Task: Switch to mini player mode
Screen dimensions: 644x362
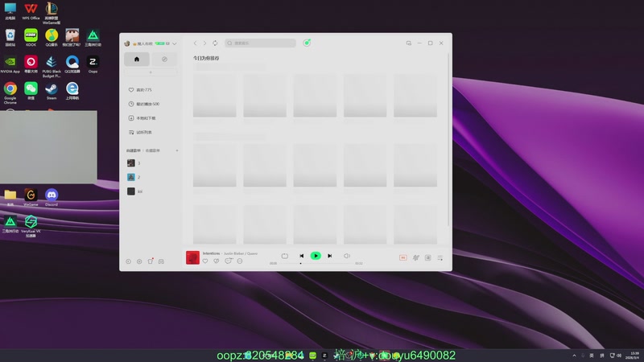Action: [409, 43]
